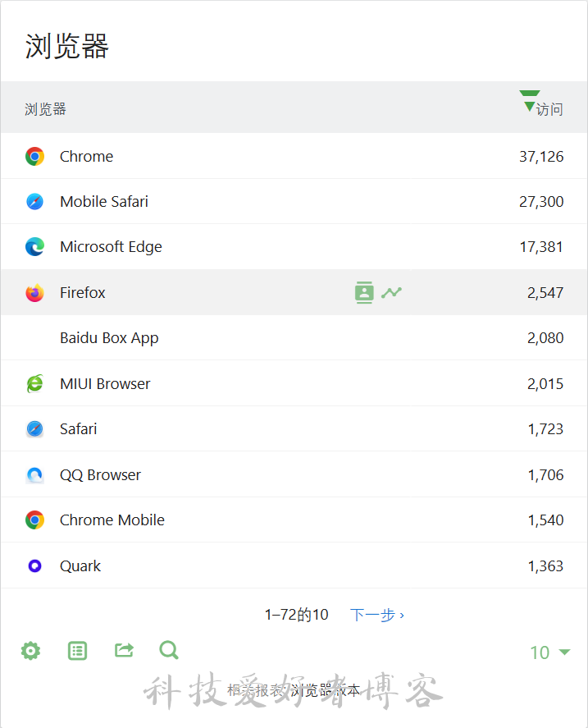Click the visits value 2,547
The width and height of the screenshot is (588, 728).
(x=545, y=292)
